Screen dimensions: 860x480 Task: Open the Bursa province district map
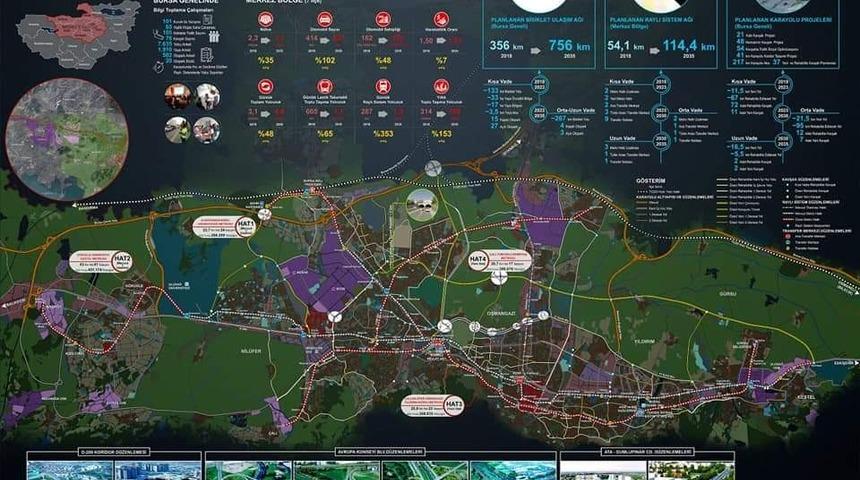point(78,34)
